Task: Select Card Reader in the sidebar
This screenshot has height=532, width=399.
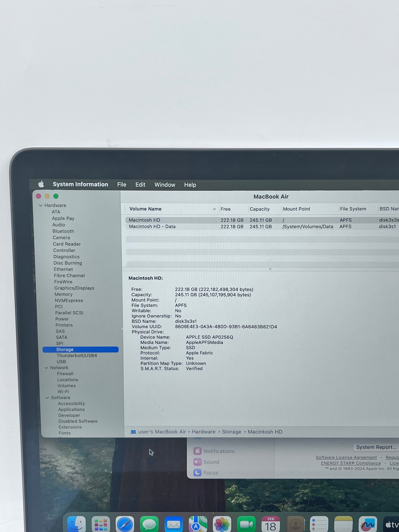Action: click(x=67, y=244)
